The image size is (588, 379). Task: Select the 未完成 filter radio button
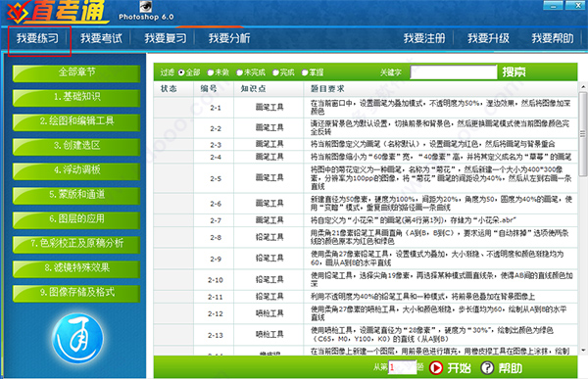coord(240,72)
